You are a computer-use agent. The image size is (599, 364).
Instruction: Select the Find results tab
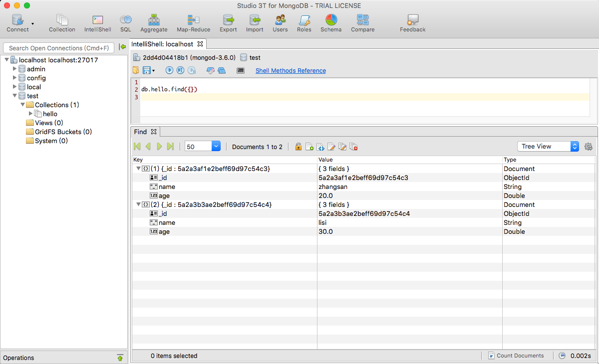140,132
